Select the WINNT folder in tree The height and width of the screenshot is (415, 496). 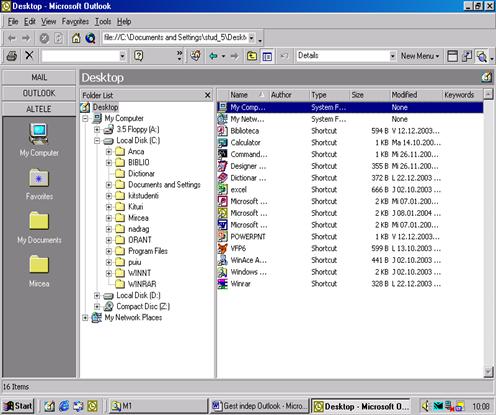(139, 273)
